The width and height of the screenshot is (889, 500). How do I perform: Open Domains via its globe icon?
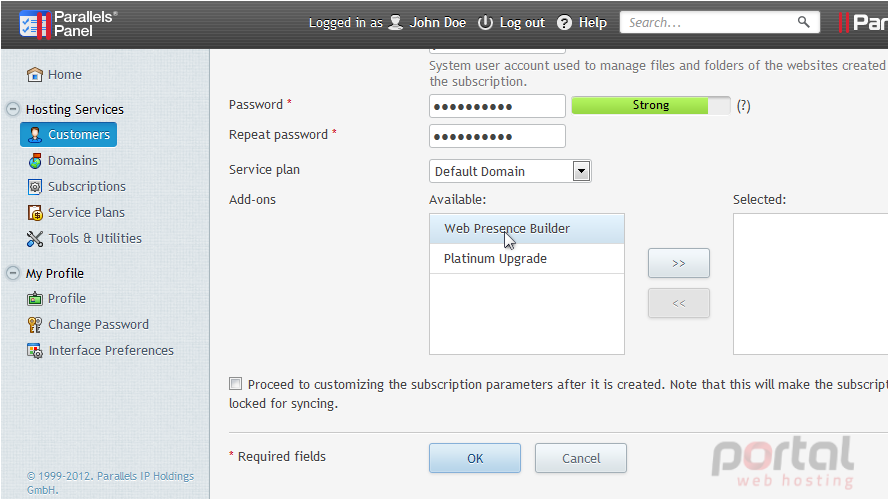[x=35, y=161]
